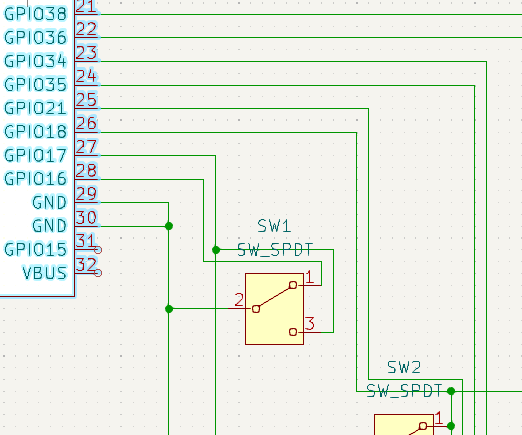Viewport: 522px width, 435px height.
Task: Select the GPIO35 pin label
Action: 35,84
